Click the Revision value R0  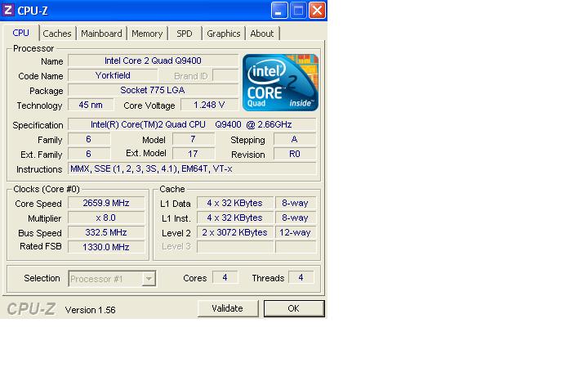tap(295, 154)
